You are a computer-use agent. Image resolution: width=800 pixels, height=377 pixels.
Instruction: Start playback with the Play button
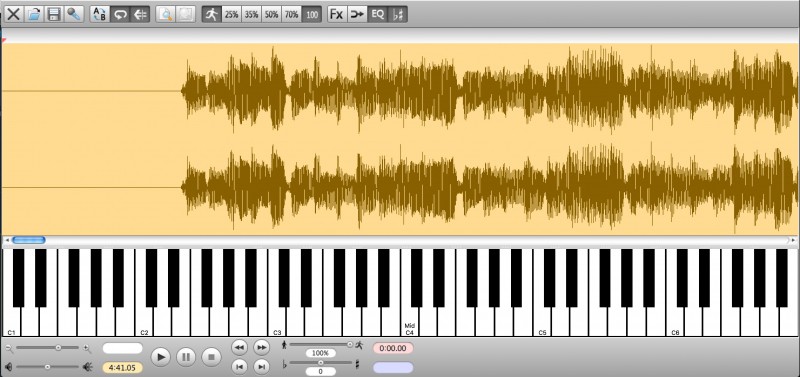[x=161, y=357]
